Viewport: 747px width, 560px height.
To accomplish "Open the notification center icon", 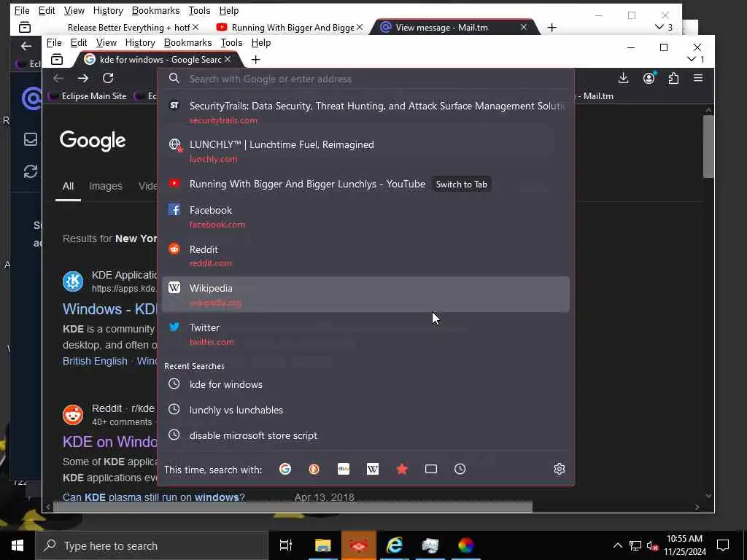I will coord(723,545).
